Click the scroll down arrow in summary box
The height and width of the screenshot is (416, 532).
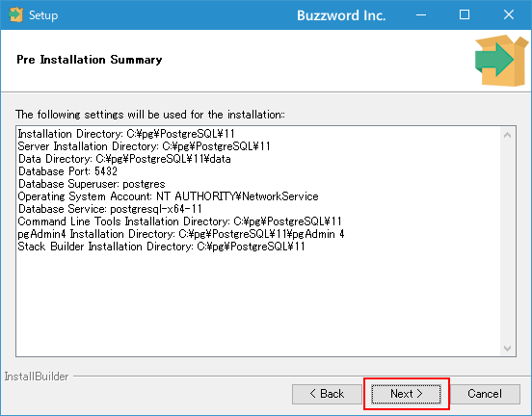(508, 349)
